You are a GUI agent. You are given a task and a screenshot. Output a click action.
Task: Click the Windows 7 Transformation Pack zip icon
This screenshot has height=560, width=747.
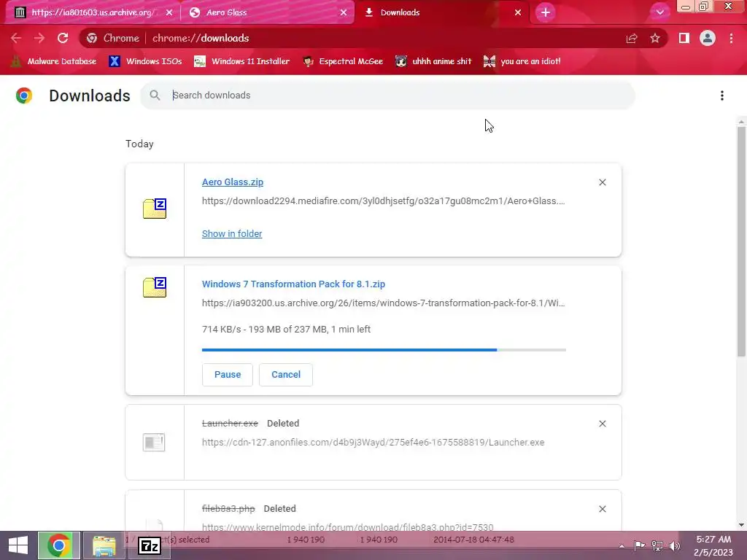(x=155, y=287)
